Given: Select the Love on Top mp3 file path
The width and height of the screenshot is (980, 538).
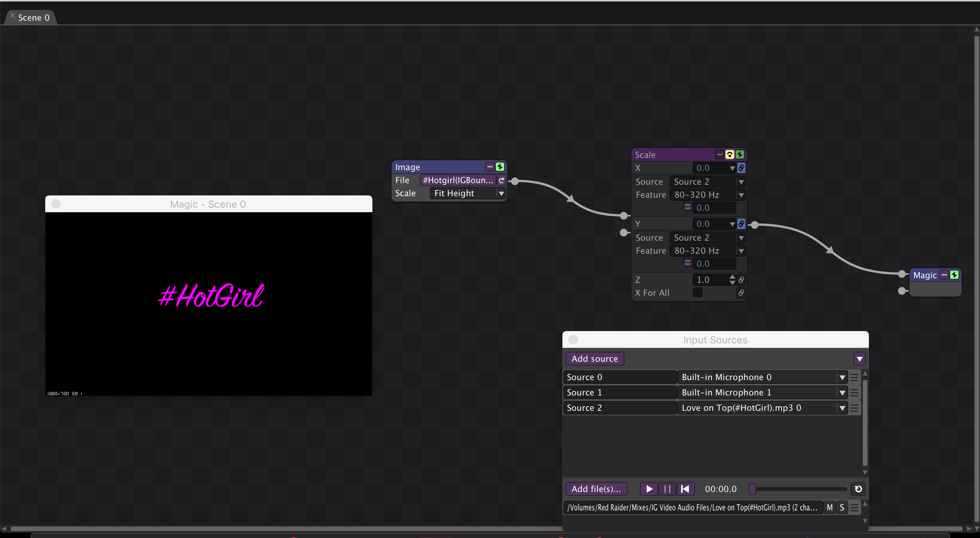Looking at the screenshot, I should 693,508.
